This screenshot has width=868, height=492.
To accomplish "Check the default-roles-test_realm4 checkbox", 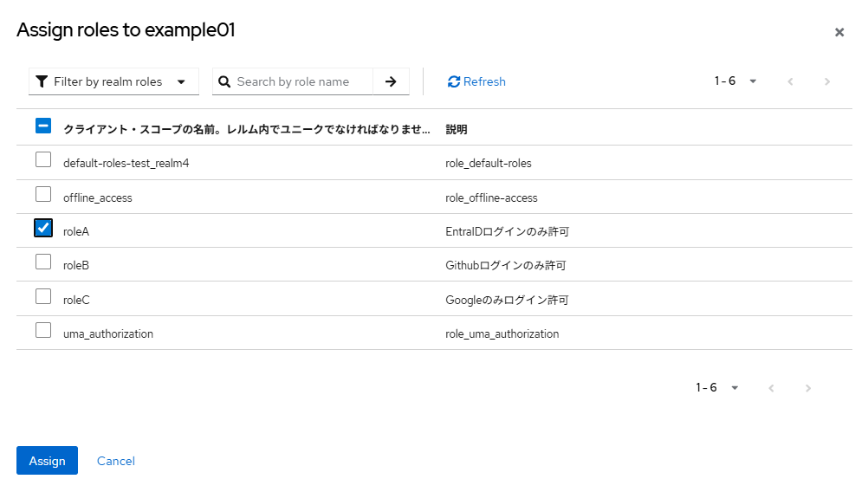I will [x=43, y=159].
